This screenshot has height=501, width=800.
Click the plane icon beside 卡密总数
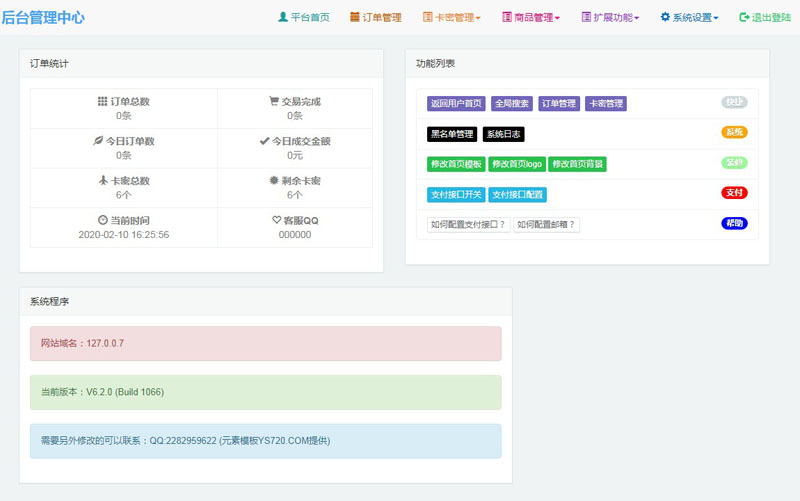[104, 180]
